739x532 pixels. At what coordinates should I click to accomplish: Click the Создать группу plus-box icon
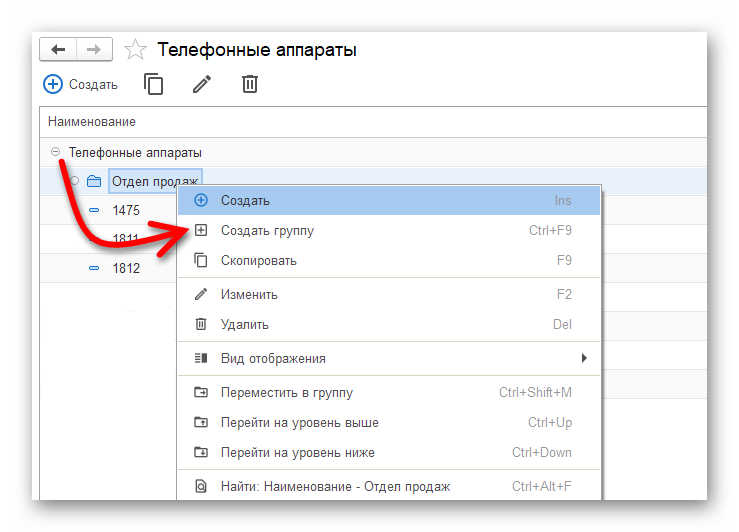201,230
